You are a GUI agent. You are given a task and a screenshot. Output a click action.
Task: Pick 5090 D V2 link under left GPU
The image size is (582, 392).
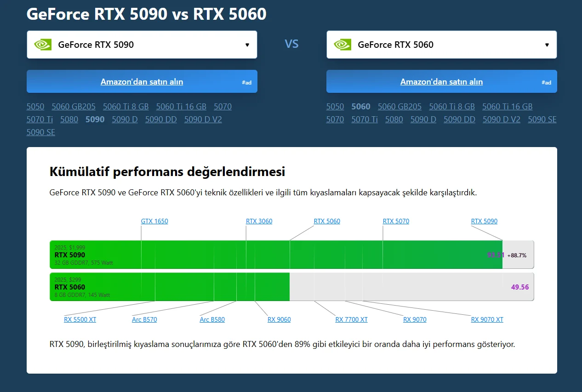point(203,119)
